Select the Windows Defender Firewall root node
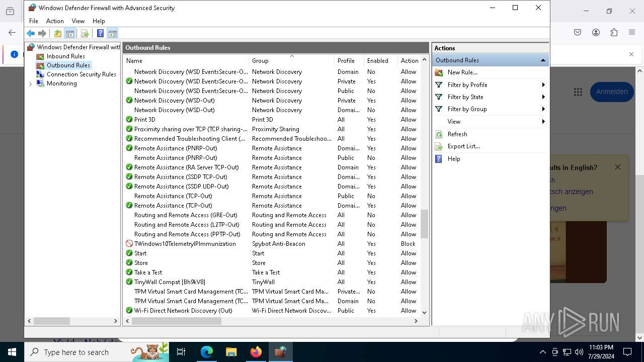This screenshot has width=644, height=362. [x=78, y=47]
